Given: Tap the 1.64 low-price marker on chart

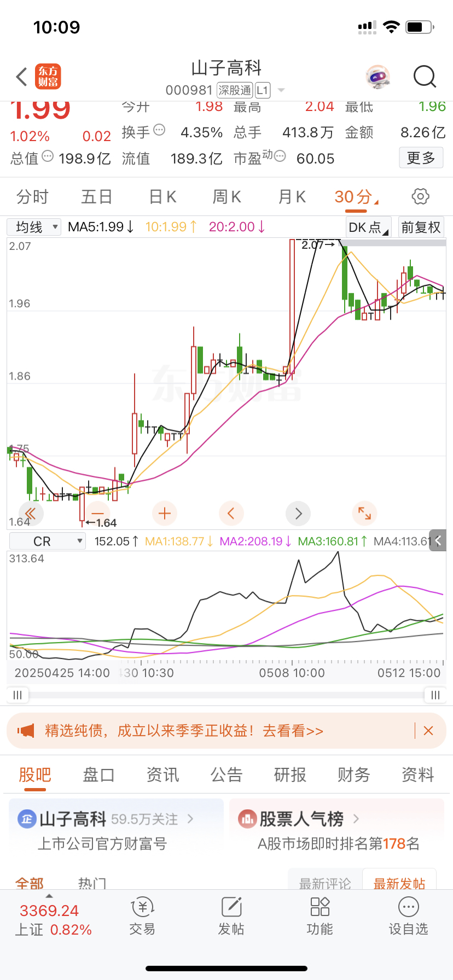Looking at the screenshot, I should 101,523.
